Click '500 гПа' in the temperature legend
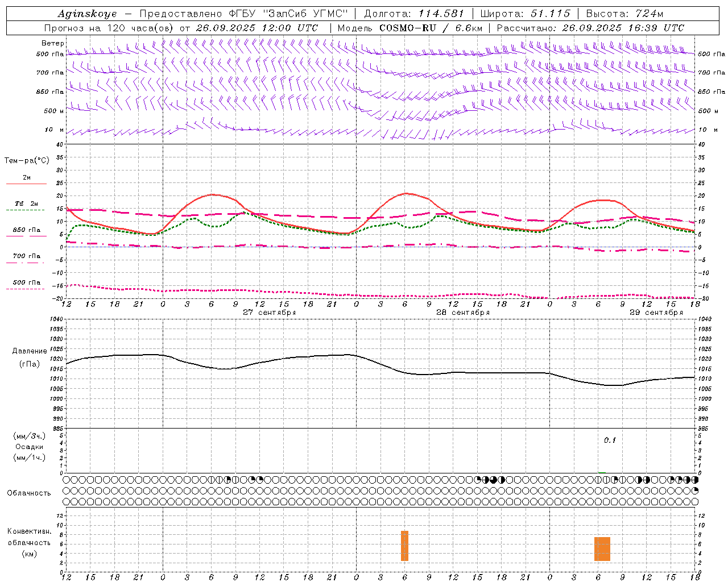This screenshot has height=582, width=728. [26, 282]
